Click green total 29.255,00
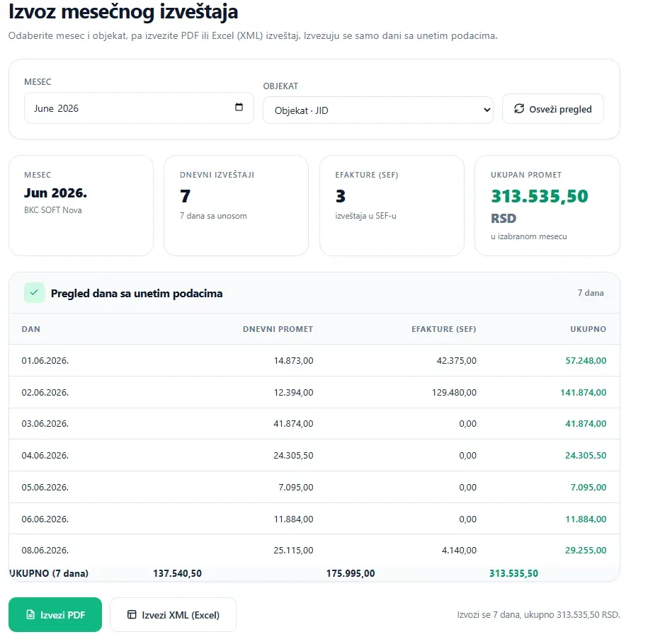648x644 pixels. click(586, 550)
